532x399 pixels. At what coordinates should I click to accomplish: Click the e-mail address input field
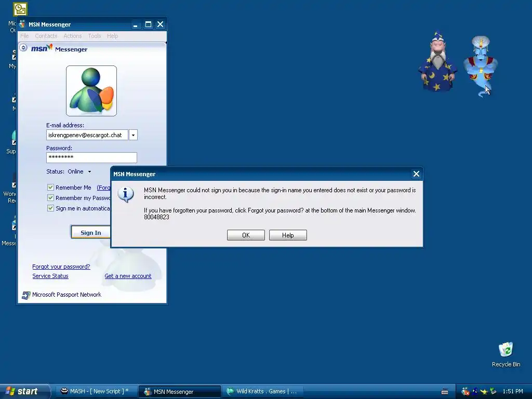pyautogui.click(x=87, y=135)
